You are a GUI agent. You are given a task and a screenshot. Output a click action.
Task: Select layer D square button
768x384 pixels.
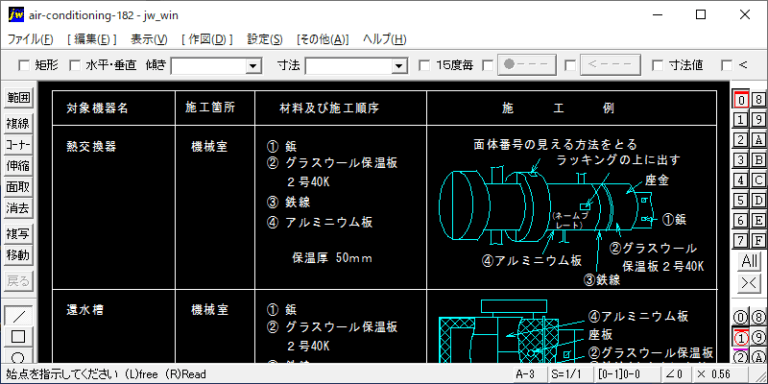[758, 200]
